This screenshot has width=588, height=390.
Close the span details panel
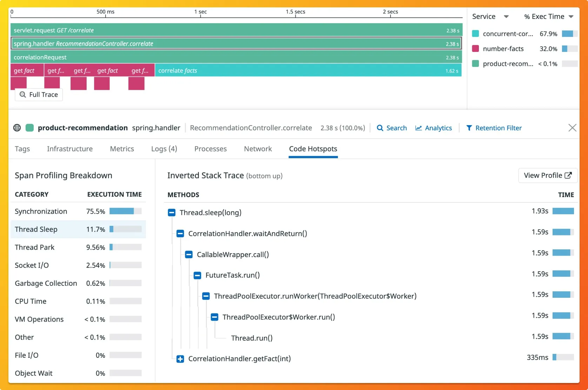(572, 128)
